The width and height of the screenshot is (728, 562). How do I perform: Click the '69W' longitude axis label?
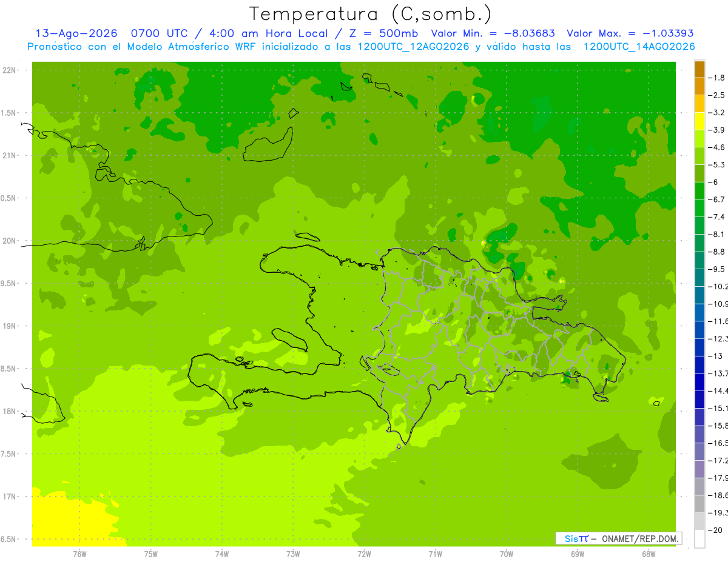pos(578,554)
